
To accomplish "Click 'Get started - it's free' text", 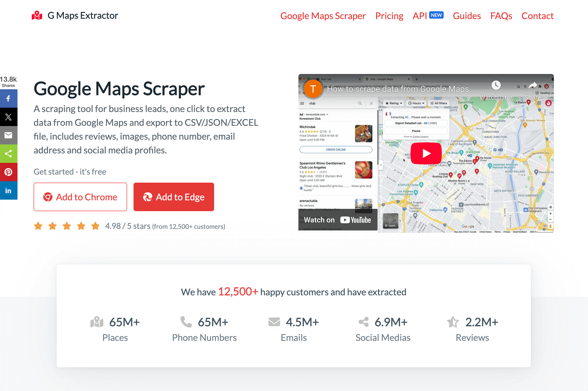I will tap(70, 172).
